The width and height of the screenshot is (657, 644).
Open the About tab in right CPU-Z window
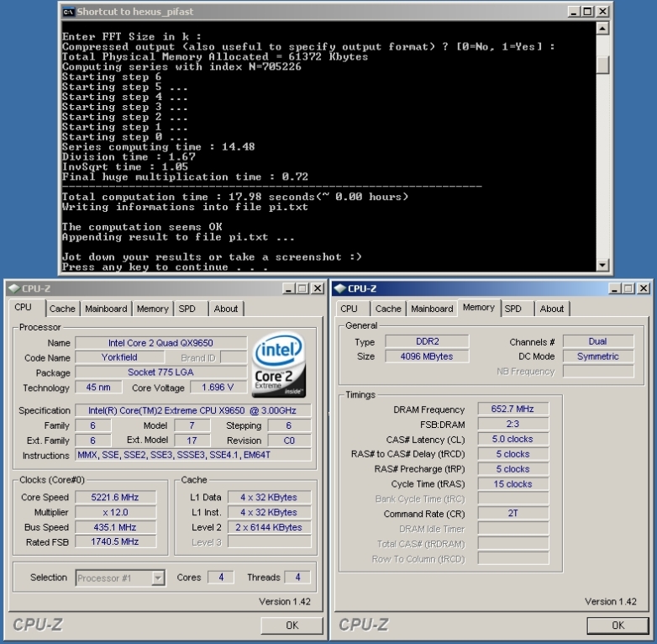tap(552, 309)
